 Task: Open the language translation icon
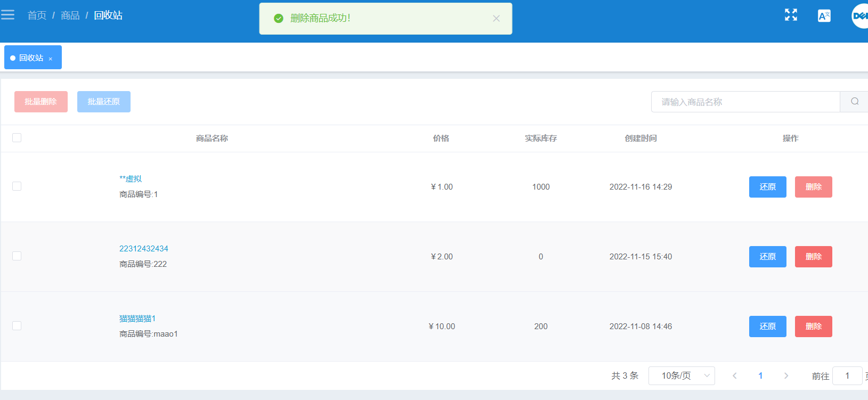(x=824, y=15)
